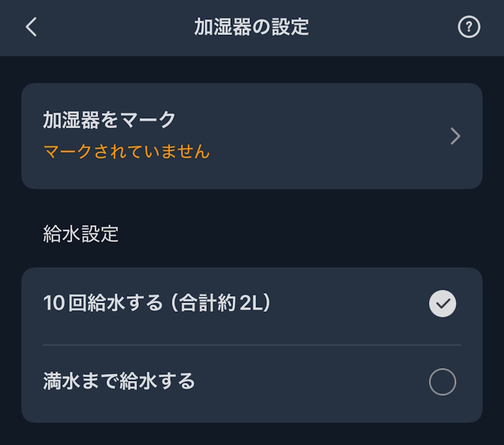The width and height of the screenshot is (504, 445).
Task: Click the divider between the two 給水 options
Action: [252, 345]
